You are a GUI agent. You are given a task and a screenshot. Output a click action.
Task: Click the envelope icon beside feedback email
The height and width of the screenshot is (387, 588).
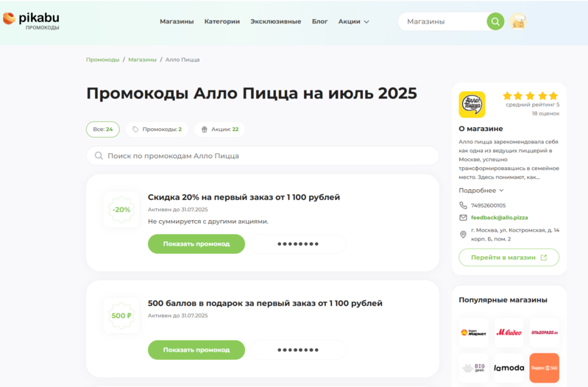tap(463, 218)
